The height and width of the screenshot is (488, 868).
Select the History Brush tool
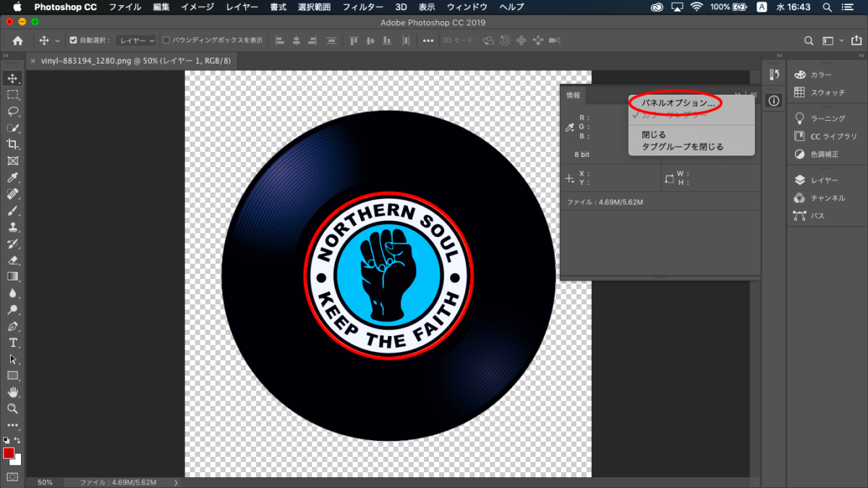coord(13,244)
